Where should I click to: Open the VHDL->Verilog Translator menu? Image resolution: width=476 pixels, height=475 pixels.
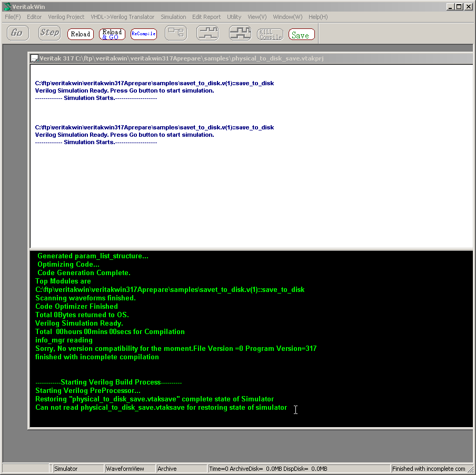(122, 17)
